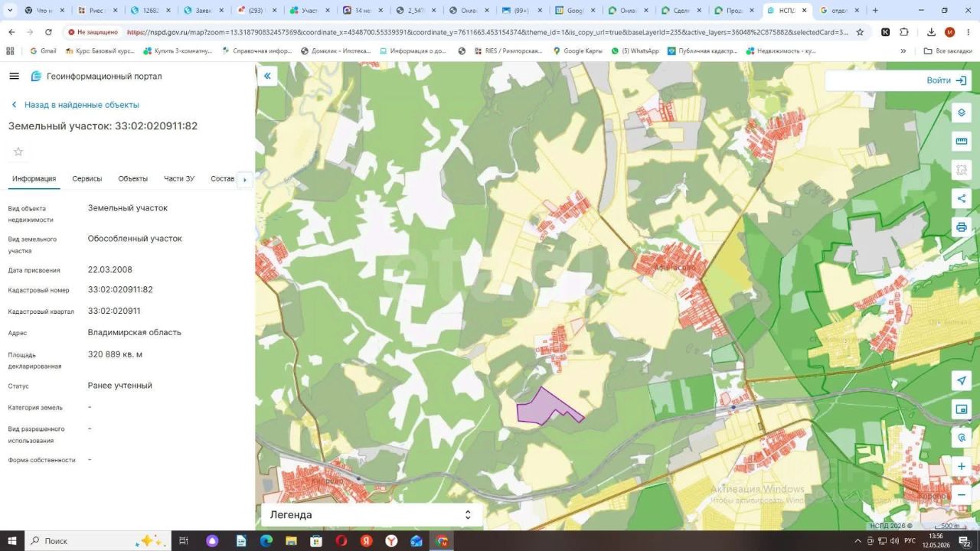Click the share map icon
Viewport: 980px width, 551px height.
click(x=962, y=199)
